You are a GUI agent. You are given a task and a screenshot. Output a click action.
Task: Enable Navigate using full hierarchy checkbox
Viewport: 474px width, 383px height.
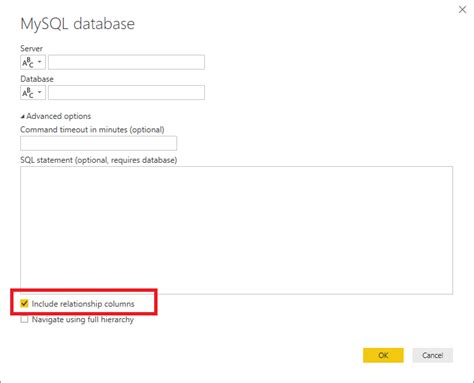point(24,319)
